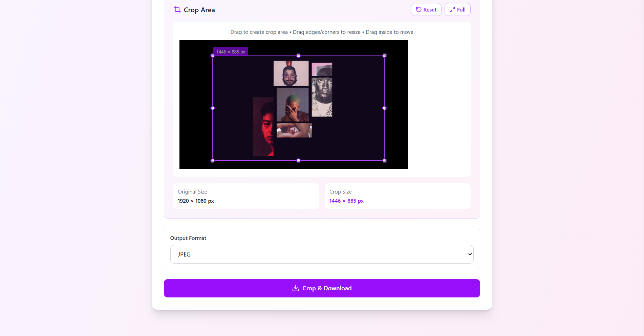Click the top-left crop corner handle
This screenshot has width=644, height=336.
point(213,55)
